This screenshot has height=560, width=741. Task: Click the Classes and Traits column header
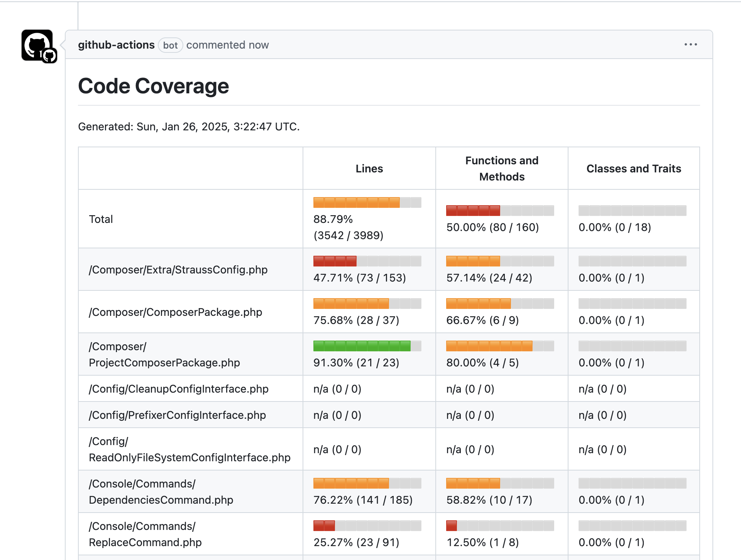(x=633, y=169)
